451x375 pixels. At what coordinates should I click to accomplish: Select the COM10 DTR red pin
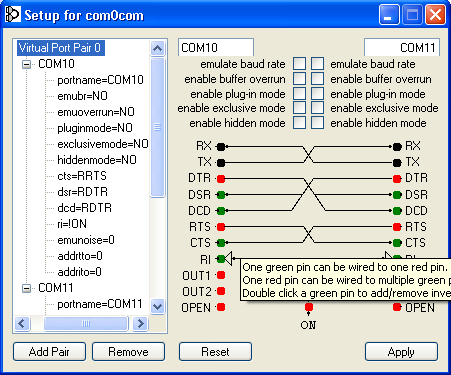(x=221, y=179)
